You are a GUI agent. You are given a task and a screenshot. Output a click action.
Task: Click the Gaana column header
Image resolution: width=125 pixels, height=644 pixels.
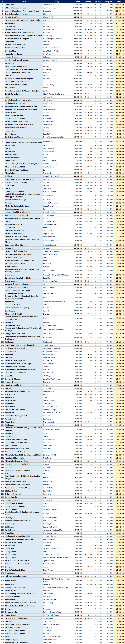coord(77,2)
